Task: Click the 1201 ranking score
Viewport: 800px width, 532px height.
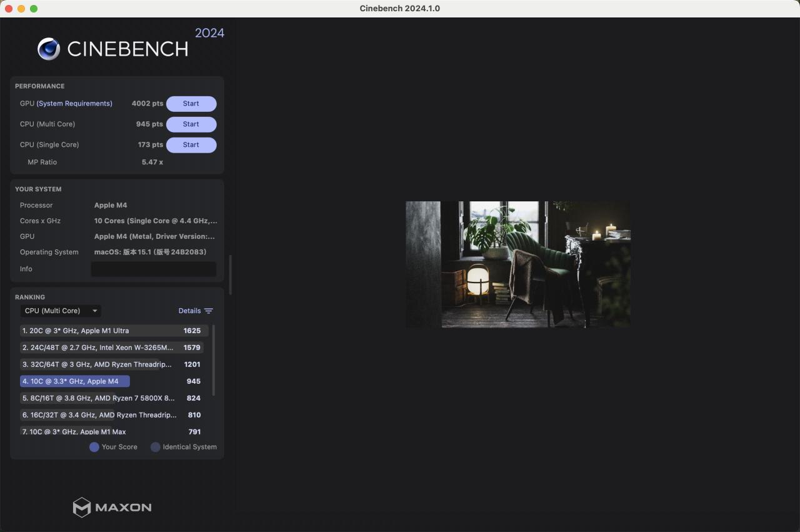Action: pos(192,364)
